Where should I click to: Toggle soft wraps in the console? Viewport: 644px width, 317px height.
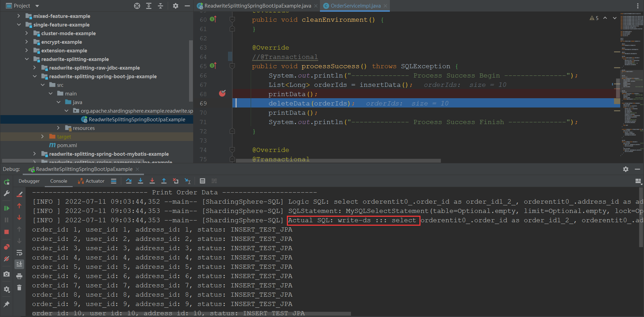19,252
